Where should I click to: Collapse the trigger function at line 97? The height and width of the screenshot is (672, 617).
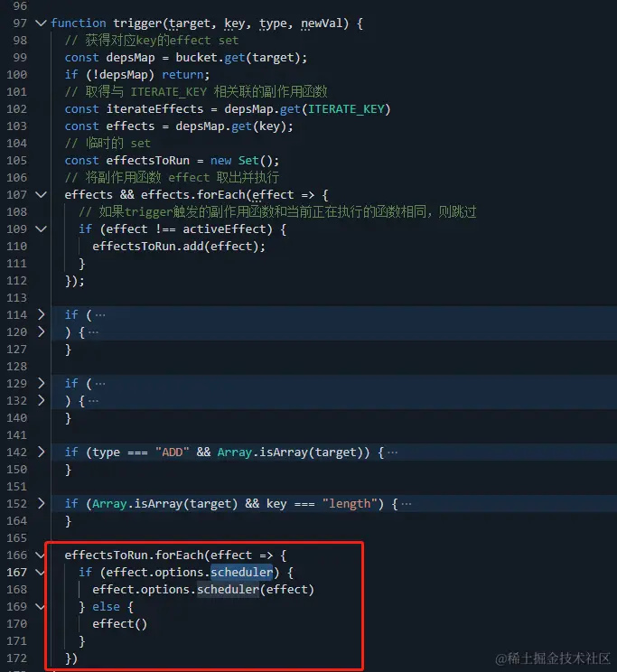pyautogui.click(x=41, y=23)
